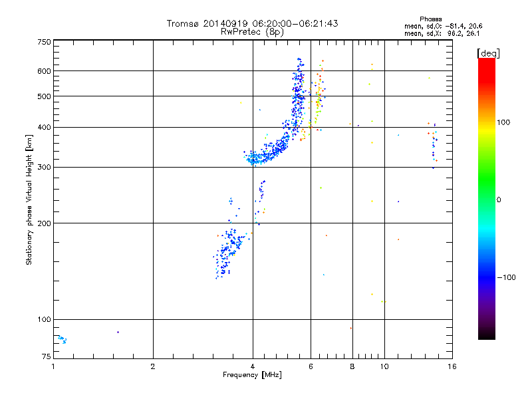Click the plot title 'Tromsø 20140919 06:20:00-06:21:43'
Viewport: 532px width, 399px height.
tap(252, 23)
